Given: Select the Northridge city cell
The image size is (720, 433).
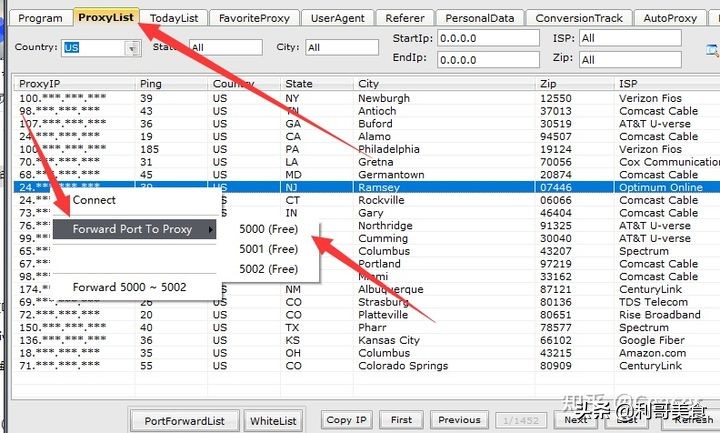Looking at the screenshot, I should (385, 226).
